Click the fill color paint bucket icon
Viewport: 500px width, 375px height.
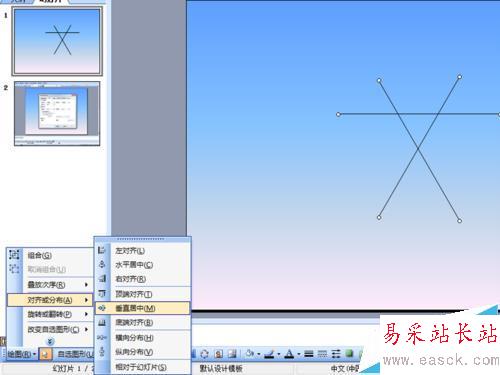[250, 354]
